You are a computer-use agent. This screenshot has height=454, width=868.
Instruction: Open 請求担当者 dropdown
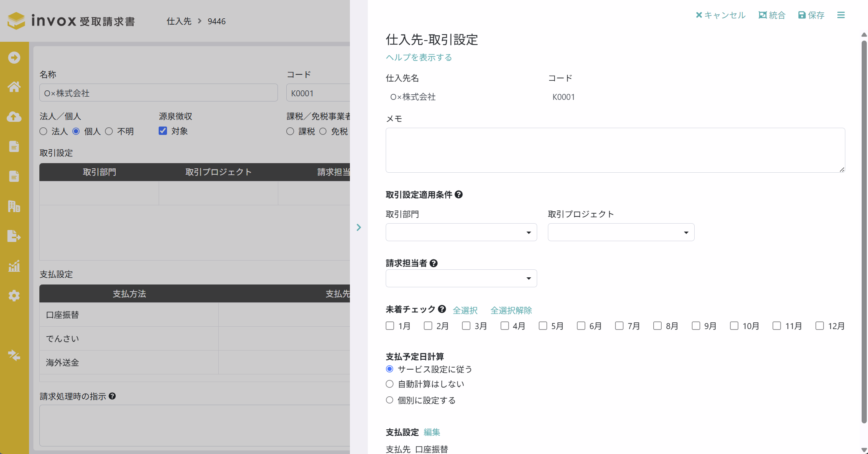click(x=461, y=278)
